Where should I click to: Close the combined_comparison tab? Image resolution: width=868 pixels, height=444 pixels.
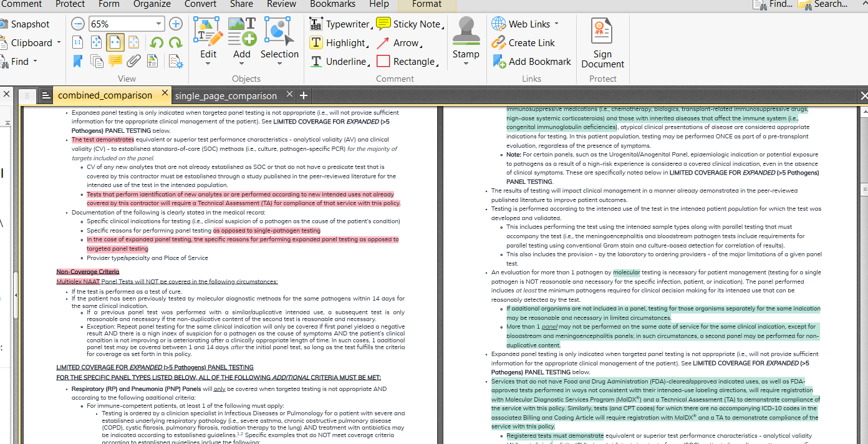165,94
